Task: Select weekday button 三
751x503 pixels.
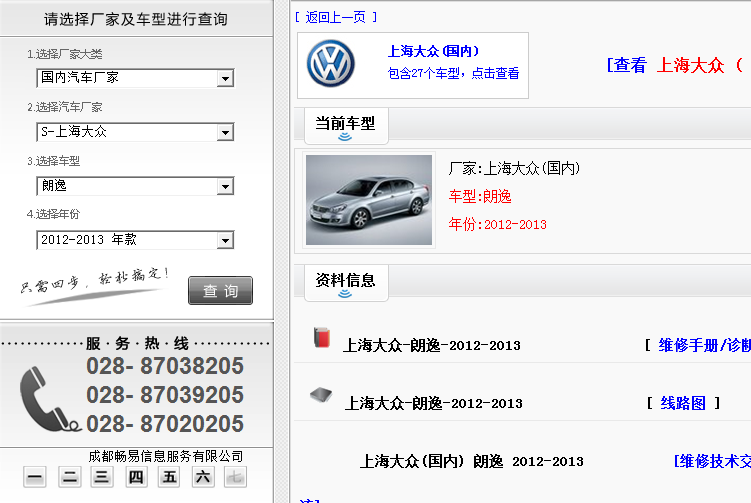Action: click(102, 477)
